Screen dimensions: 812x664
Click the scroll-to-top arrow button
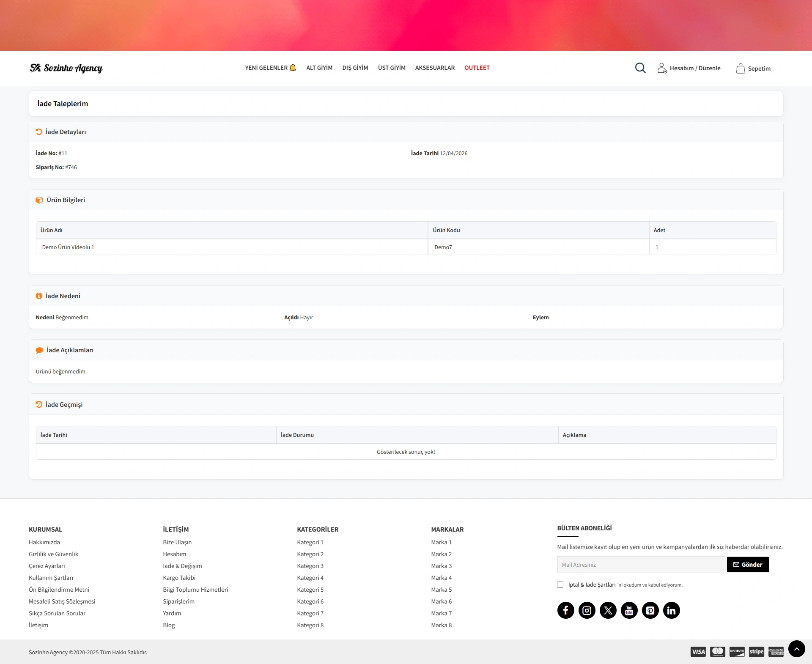click(x=796, y=649)
